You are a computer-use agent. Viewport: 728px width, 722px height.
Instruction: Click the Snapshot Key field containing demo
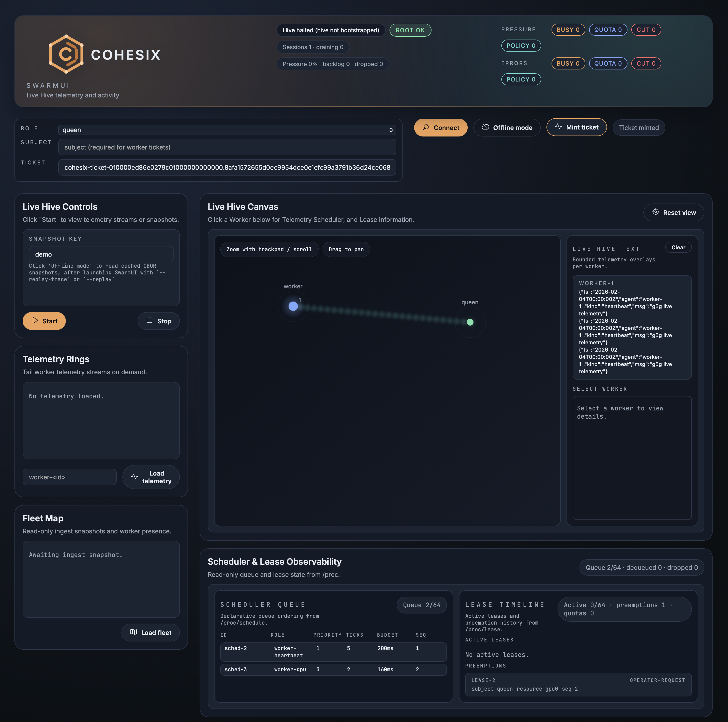(x=101, y=254)
